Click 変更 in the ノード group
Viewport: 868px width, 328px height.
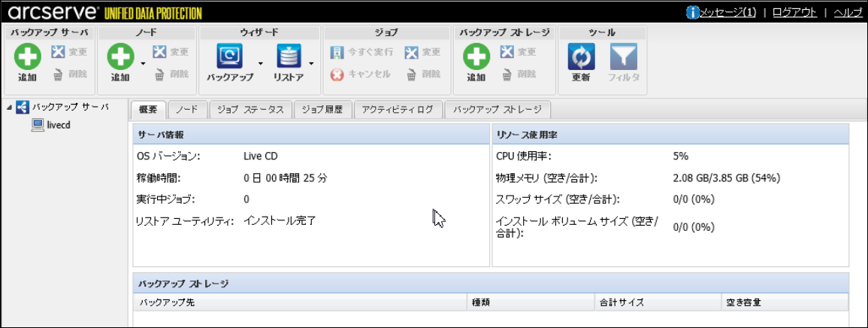click(x=170, y=52)
